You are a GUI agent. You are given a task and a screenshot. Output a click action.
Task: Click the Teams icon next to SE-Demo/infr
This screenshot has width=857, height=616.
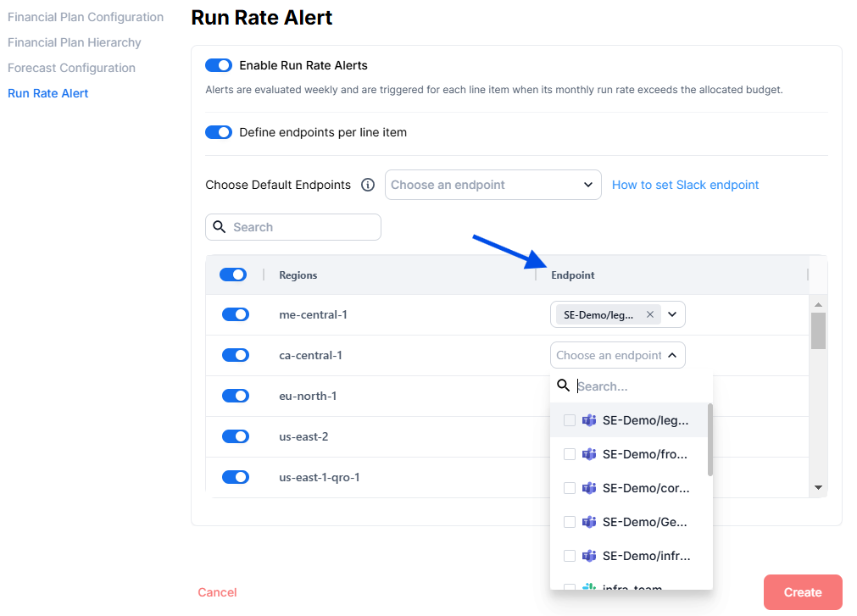click(x=590, y=556)
